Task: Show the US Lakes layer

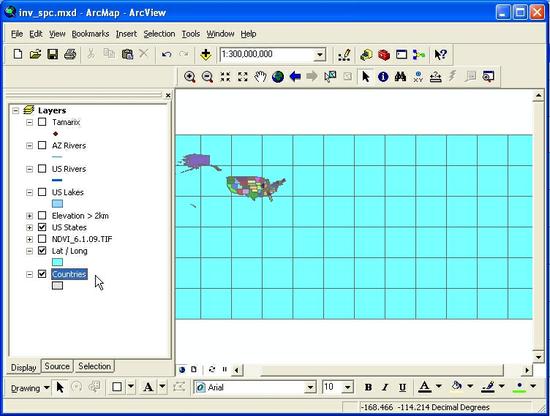Action: click(x=42, y=192)
